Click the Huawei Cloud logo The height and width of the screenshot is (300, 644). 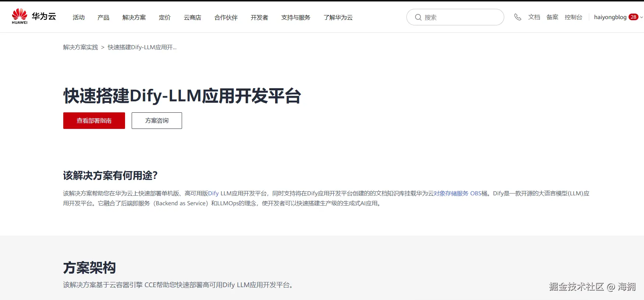click(x=34, y=17)
